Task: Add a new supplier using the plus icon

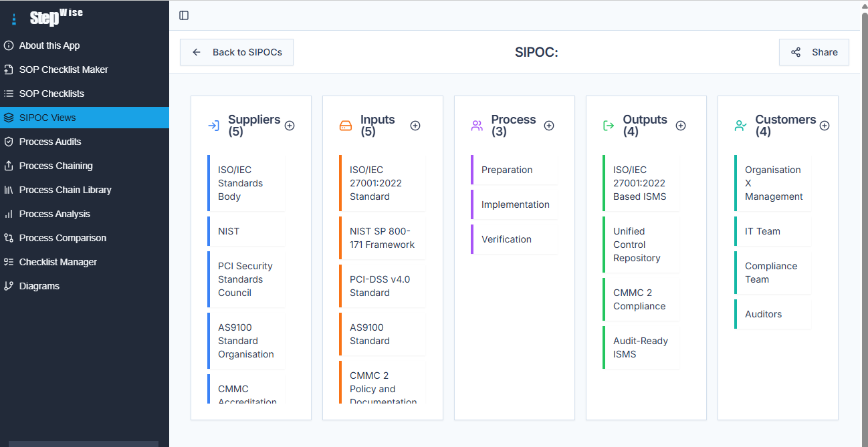Action: (290, 125)
